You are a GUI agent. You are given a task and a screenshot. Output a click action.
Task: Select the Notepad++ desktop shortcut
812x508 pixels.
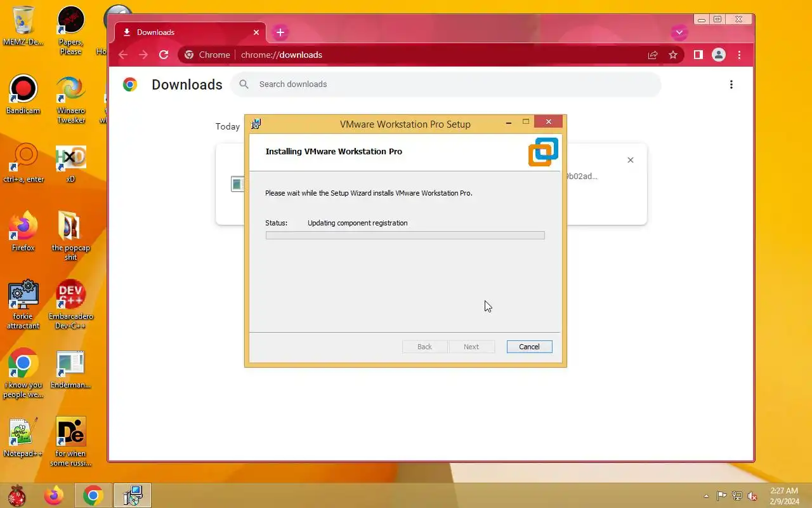pyautogui.click(x=23, y=438)
